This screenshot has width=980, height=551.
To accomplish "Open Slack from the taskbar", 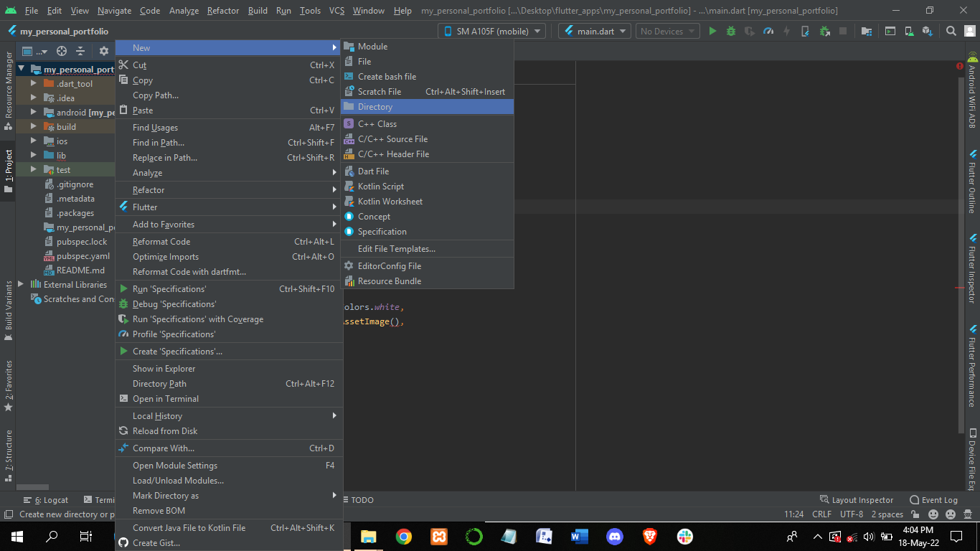I will pyautogui.click(x=685, y=536).
